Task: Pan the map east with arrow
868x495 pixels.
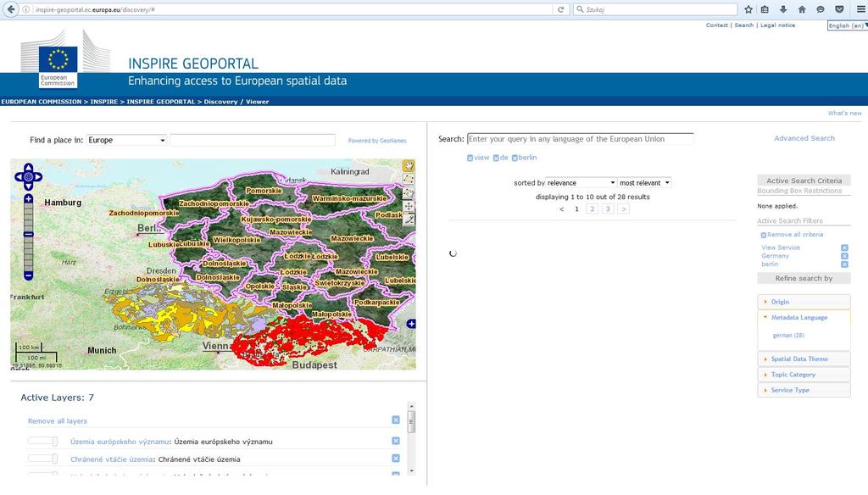Action: click(x=38, y=176)
